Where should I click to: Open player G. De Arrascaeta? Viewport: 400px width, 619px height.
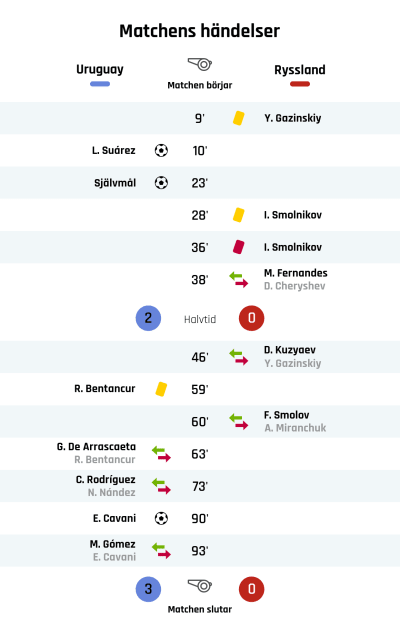pyautogui.click(x=96, y=447)
